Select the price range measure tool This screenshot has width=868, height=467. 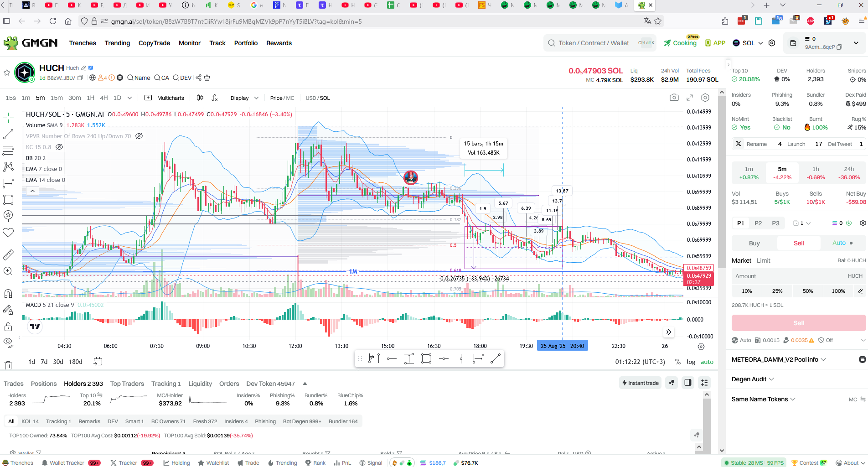[8, 183]
